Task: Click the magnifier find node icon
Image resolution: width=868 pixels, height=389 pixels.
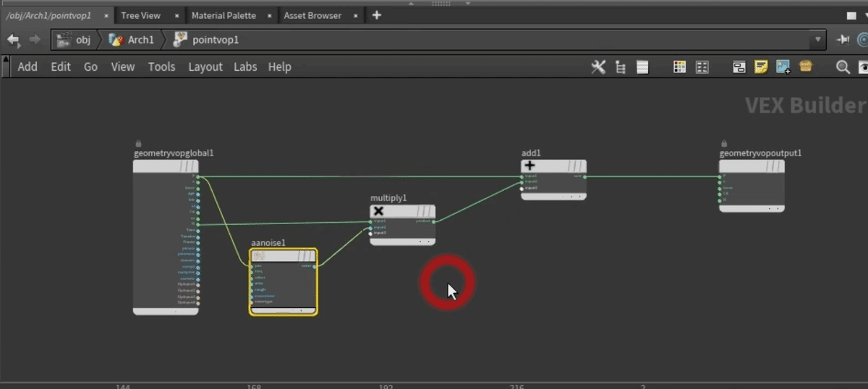Action: (x=843, y=67)
